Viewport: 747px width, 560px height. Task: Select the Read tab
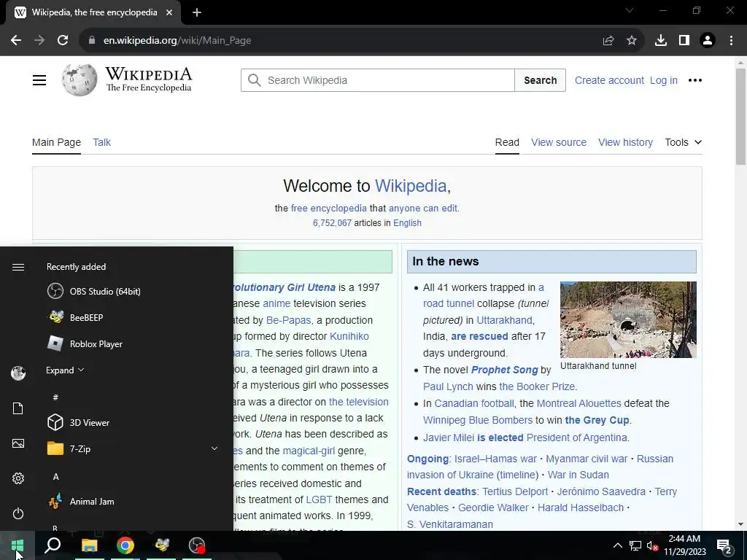point(507,142)
